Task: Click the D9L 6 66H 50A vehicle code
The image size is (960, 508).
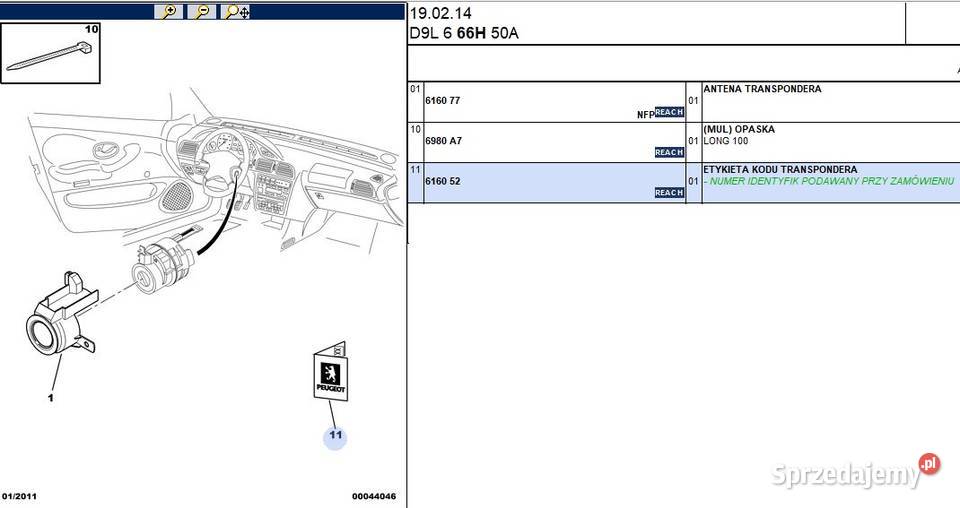Action: pos(464,33)
